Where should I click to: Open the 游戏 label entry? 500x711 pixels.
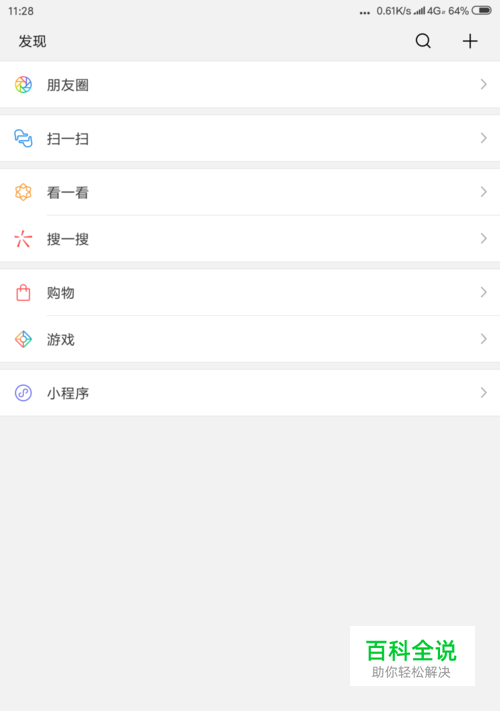tap(61, 339)
